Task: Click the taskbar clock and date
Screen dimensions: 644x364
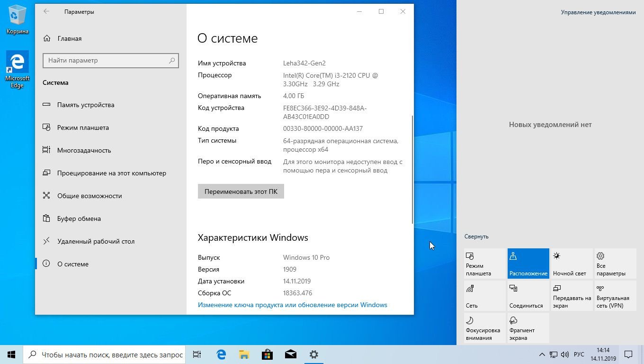Action: point(603,355)
